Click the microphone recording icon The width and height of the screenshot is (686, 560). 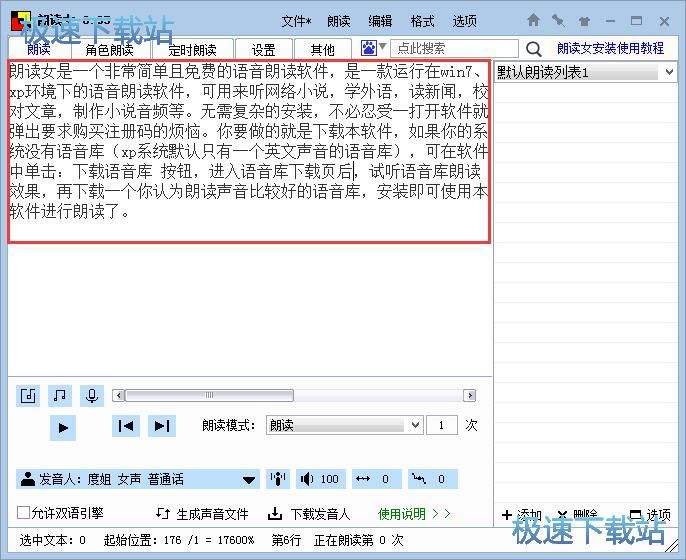92,396
